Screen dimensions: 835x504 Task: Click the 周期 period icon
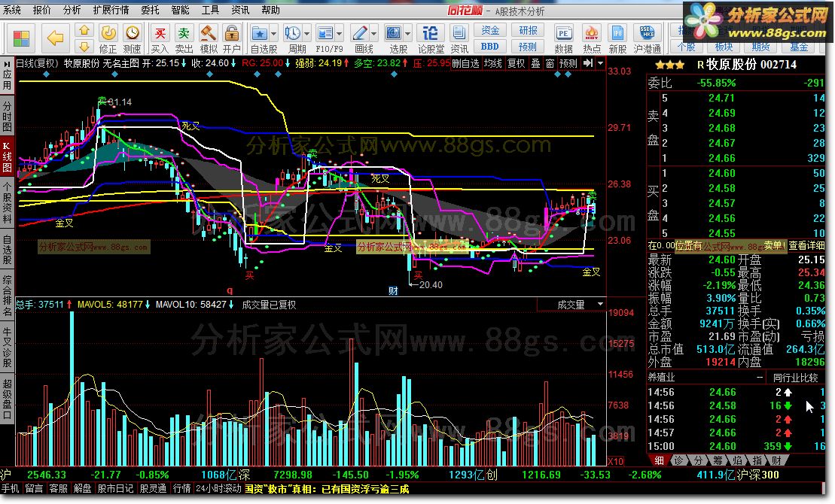[292, 34]
